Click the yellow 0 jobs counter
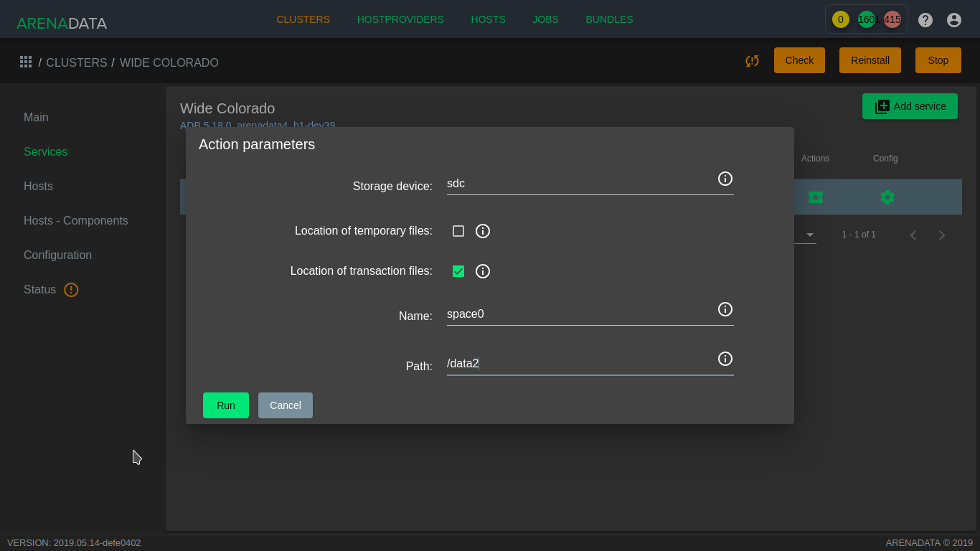Screen dimensions: 980x551 (x=841, y=19)
